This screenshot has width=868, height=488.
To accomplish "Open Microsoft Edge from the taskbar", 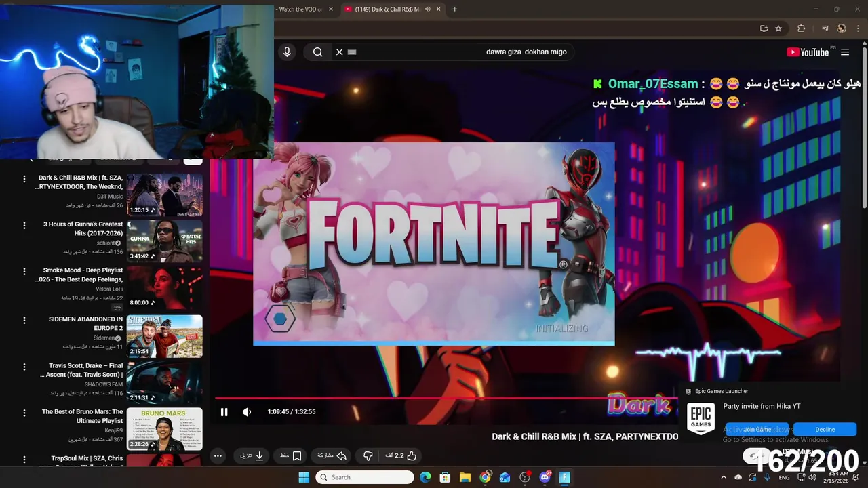I will coord(425,477).
